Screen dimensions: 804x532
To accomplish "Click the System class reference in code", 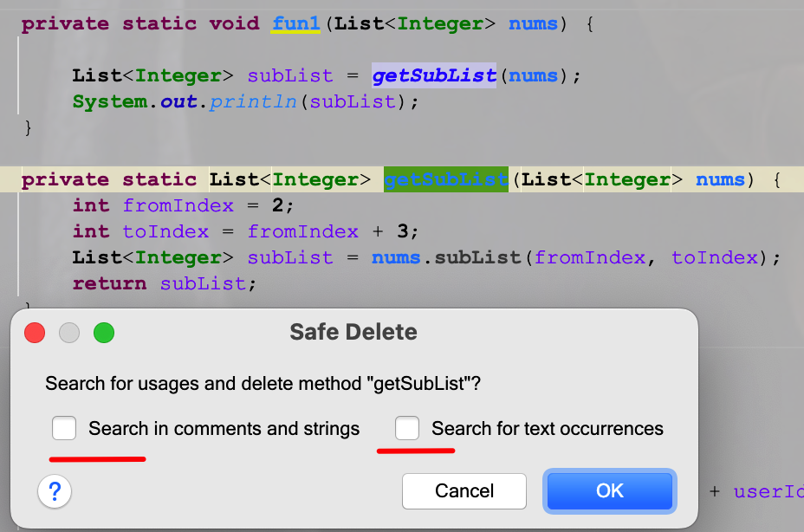I will click(109, 101).
